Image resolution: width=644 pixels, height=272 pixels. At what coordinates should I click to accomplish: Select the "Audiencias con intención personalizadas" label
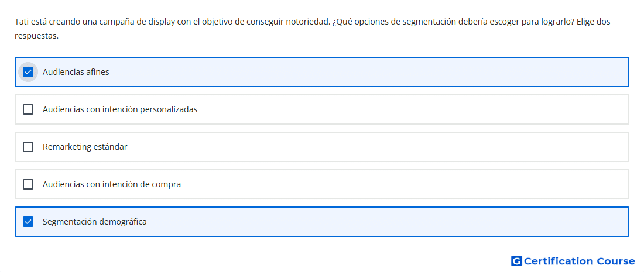(x=120, y=109)
